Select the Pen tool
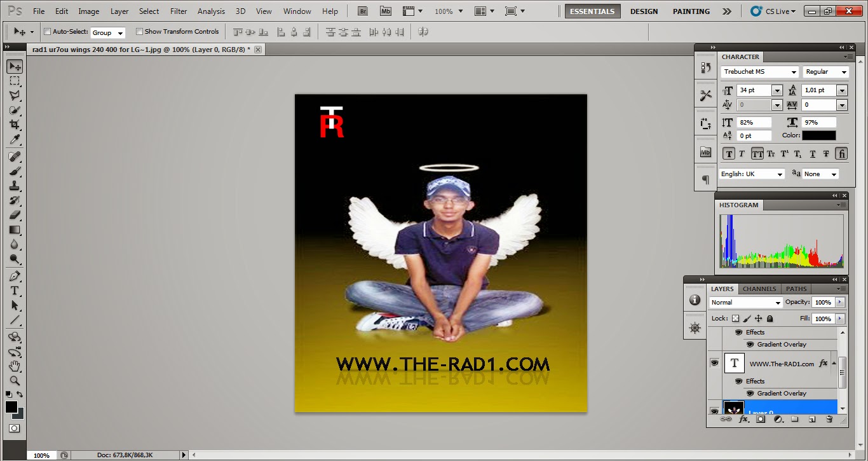 [14, 276]
